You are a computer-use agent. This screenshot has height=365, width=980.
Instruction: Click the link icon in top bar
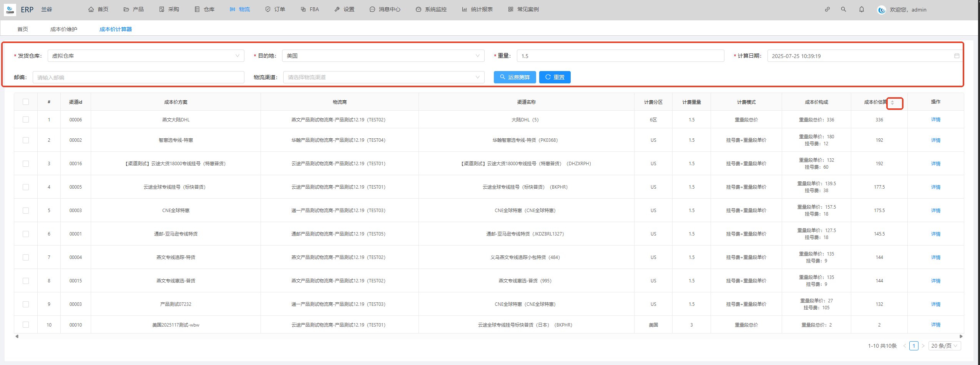827,9
